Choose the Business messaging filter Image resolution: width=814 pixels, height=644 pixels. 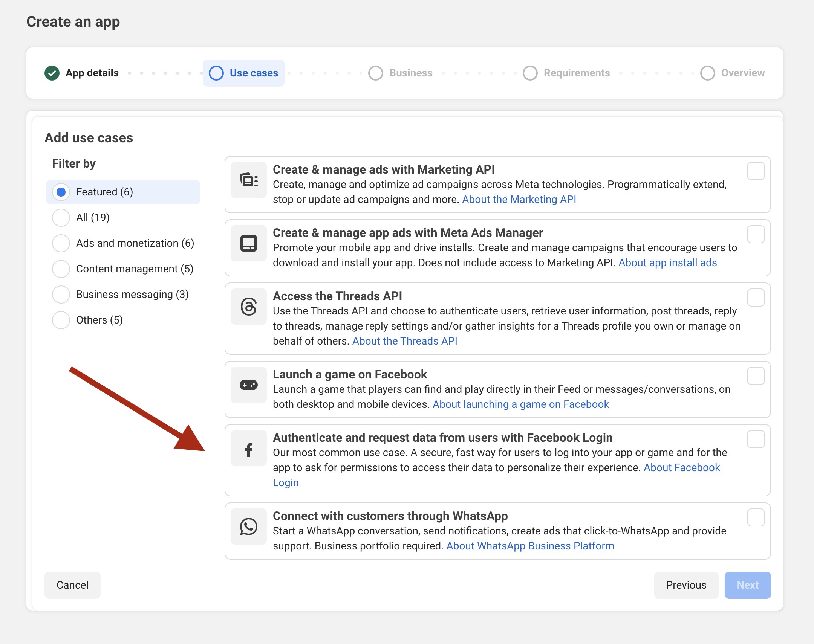pyautogui.click(x=61, y=295)
